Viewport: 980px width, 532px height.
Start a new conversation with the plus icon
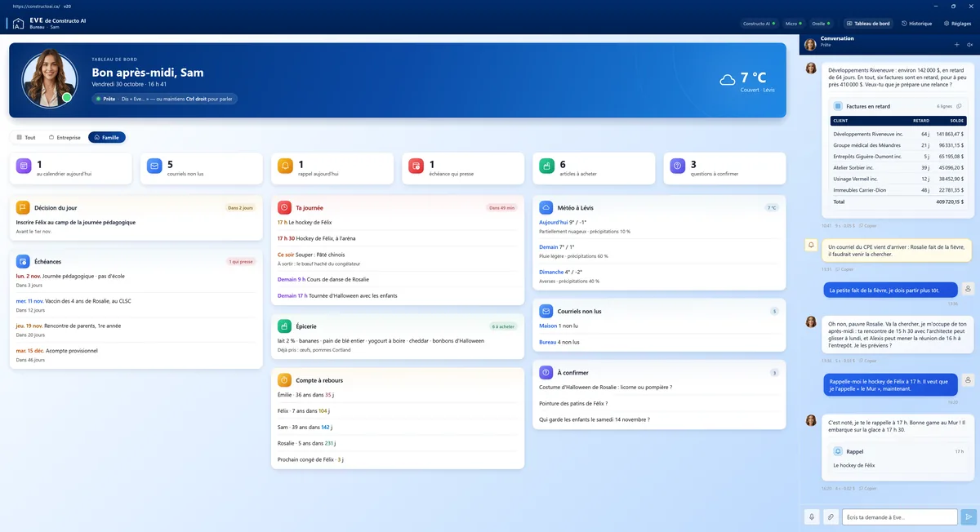click(x=957, y=45)
